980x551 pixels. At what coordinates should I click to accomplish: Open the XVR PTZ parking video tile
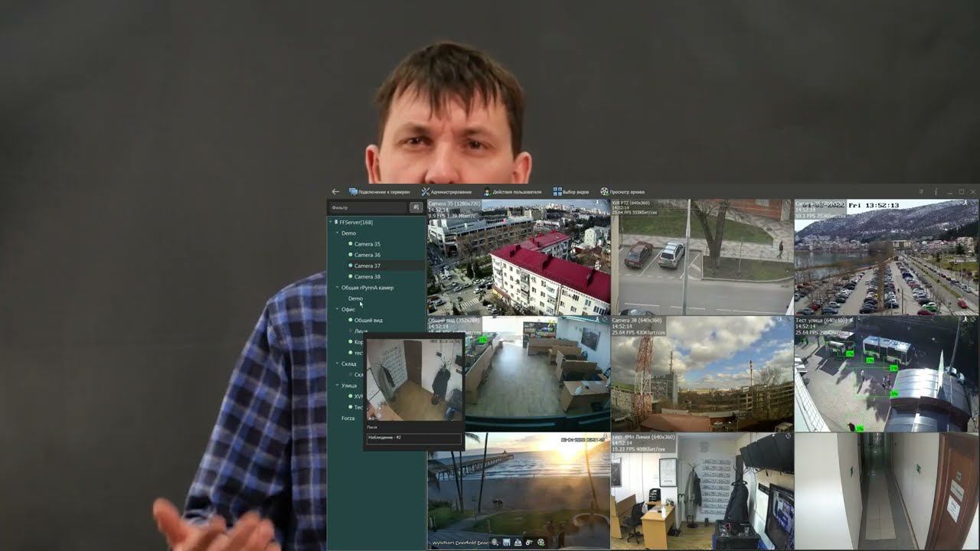click(702, 257)
